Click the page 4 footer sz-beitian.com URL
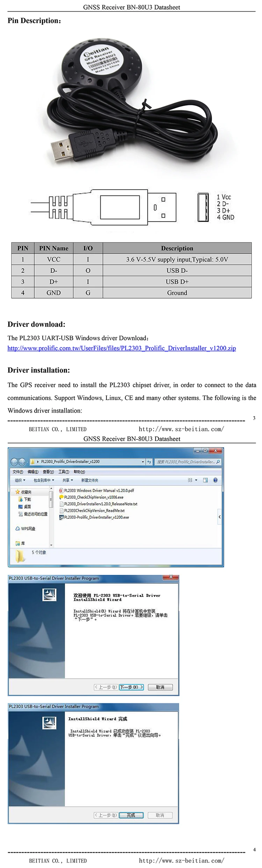The height and width of the screenshot is (868, 262). [x=181, y=861]
